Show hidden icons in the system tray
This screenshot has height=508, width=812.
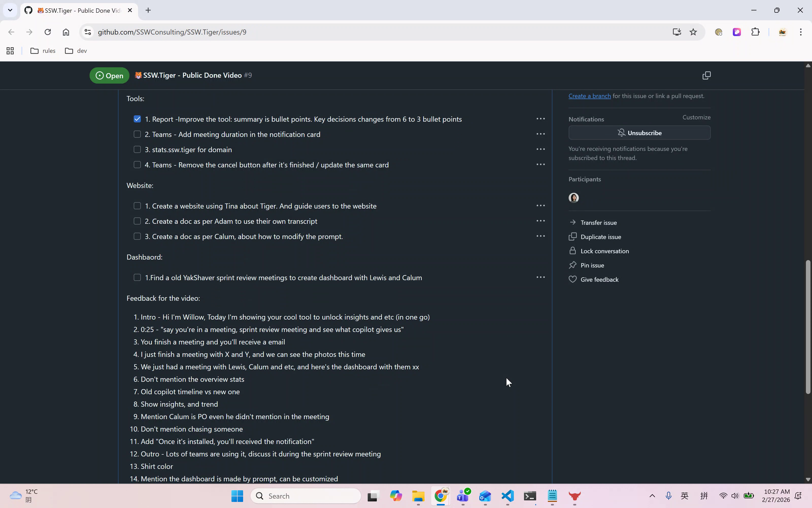click(652, 496)
